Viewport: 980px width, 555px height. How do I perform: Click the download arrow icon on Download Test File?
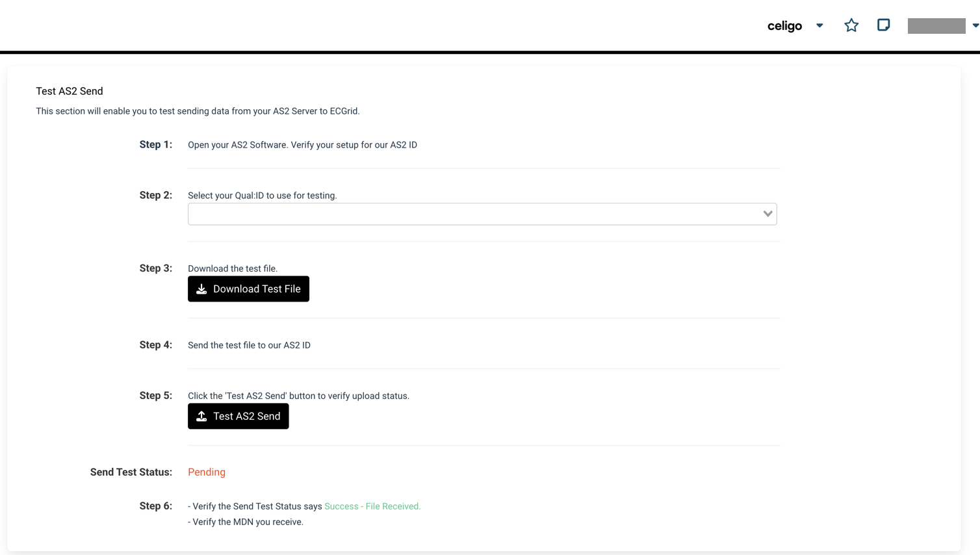pos(201,289)
